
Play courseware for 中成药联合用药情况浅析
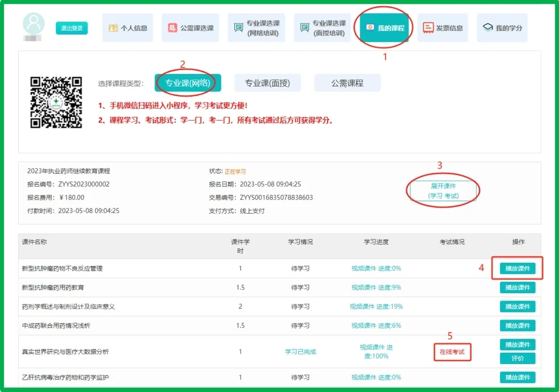click(x=517, y=326)
